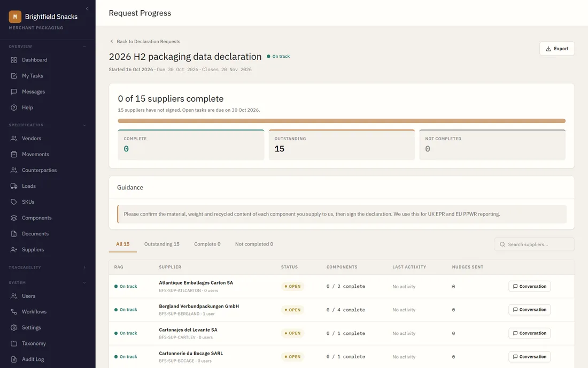Select the All 15 tab

122,244
